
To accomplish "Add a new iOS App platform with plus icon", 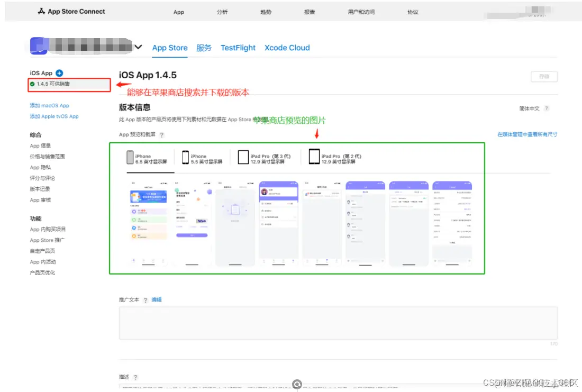I will point(59,73).
